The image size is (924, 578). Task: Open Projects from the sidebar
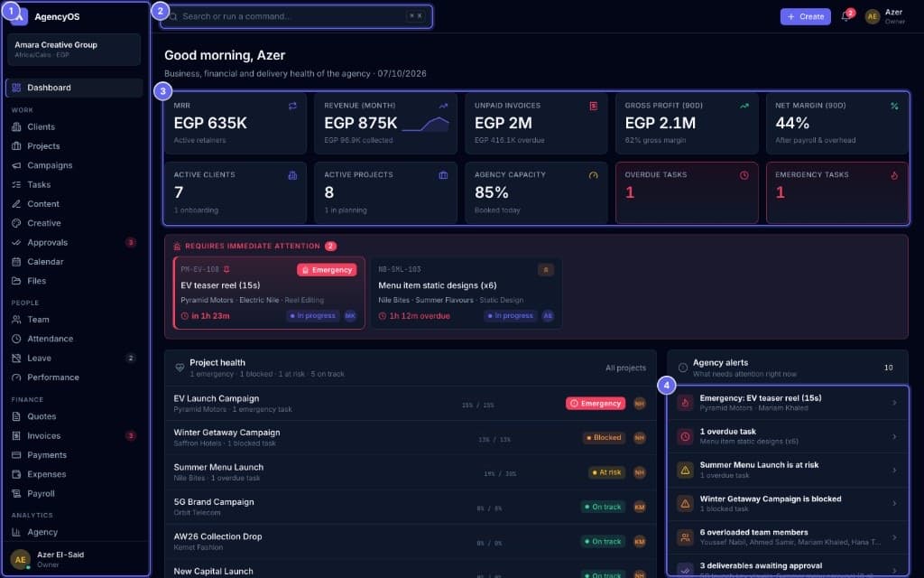74,146
